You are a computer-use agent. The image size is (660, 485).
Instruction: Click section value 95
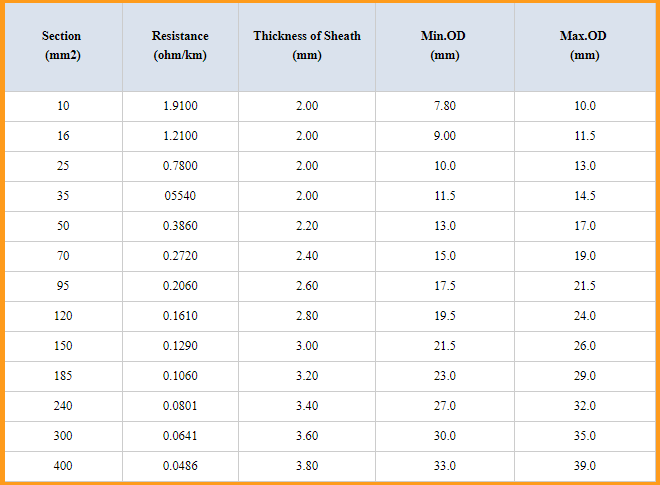point(63,286)
